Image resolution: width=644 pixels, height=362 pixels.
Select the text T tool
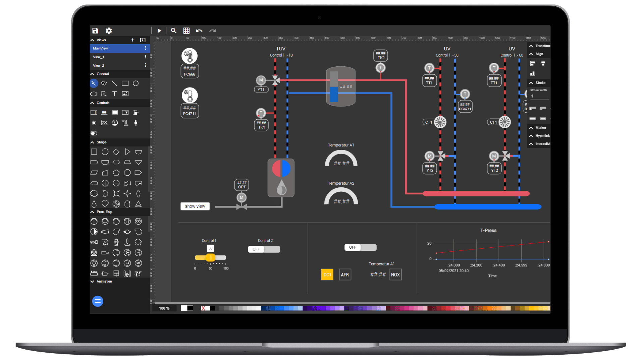[x=114, y=94]
